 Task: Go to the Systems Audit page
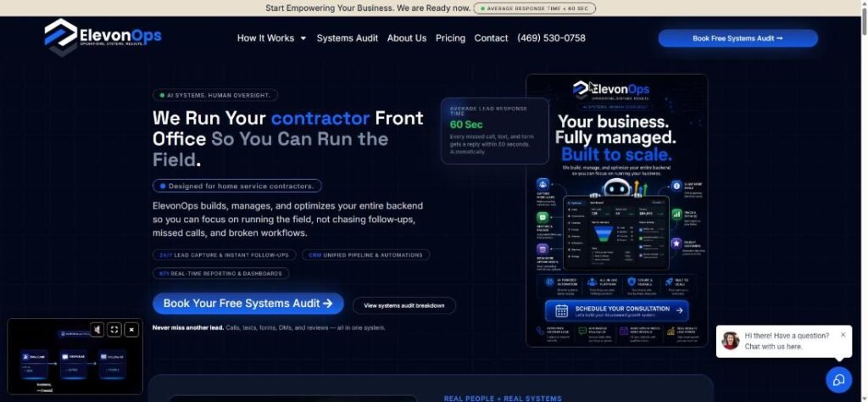347,38
